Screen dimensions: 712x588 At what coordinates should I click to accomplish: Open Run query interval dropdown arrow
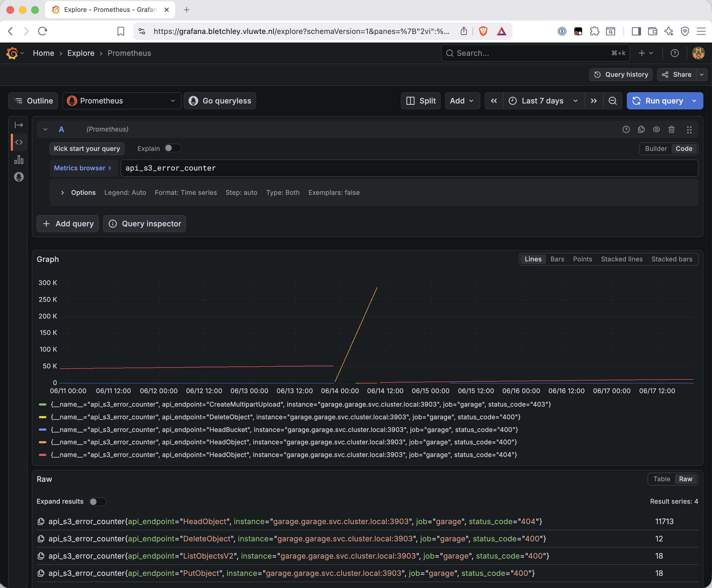coord(694,101)
